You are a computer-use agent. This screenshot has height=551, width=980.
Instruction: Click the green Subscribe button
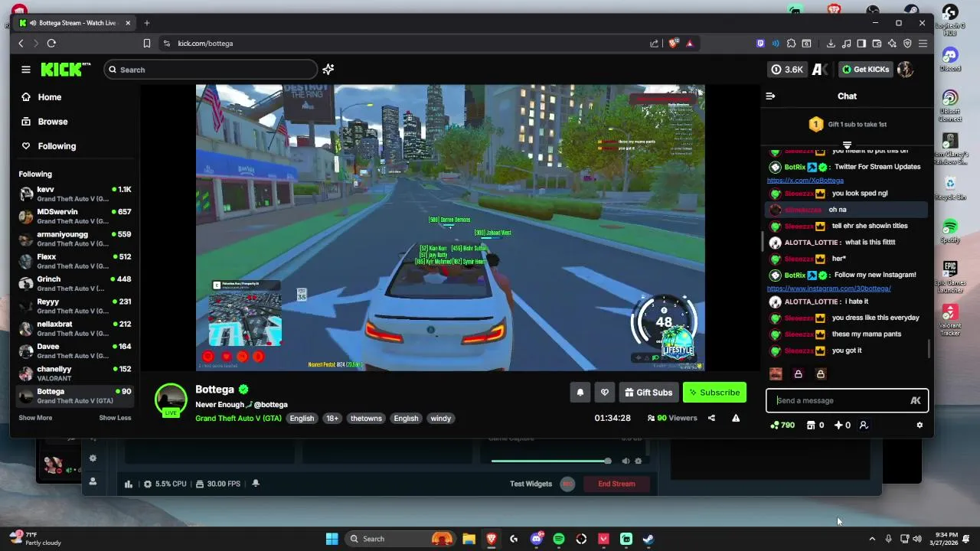[x=714, y=393]
